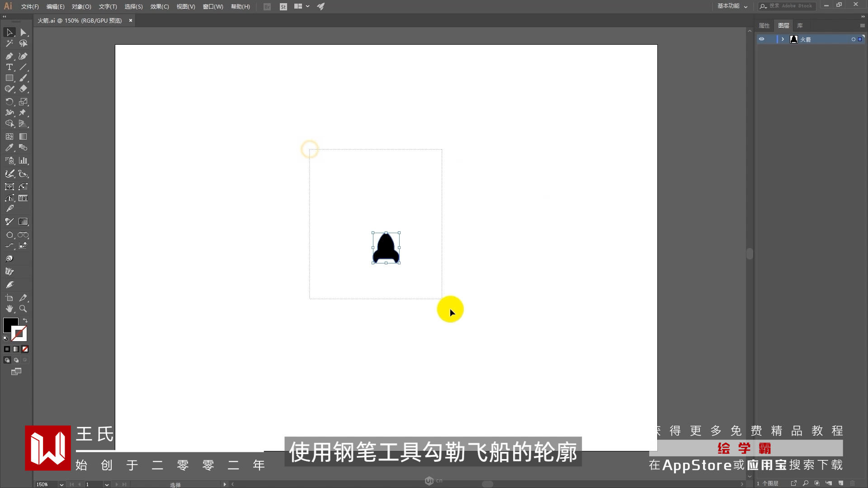Open the 基本功能 workspace dropdown
The height and width of the screenshot is (488, 868).
pyautogui.click(x=732, y=6)
